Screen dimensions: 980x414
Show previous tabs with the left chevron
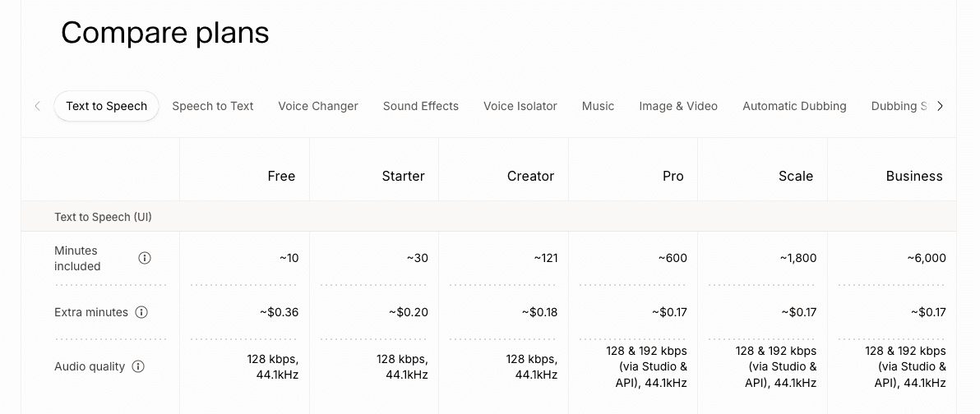(38, 106)
